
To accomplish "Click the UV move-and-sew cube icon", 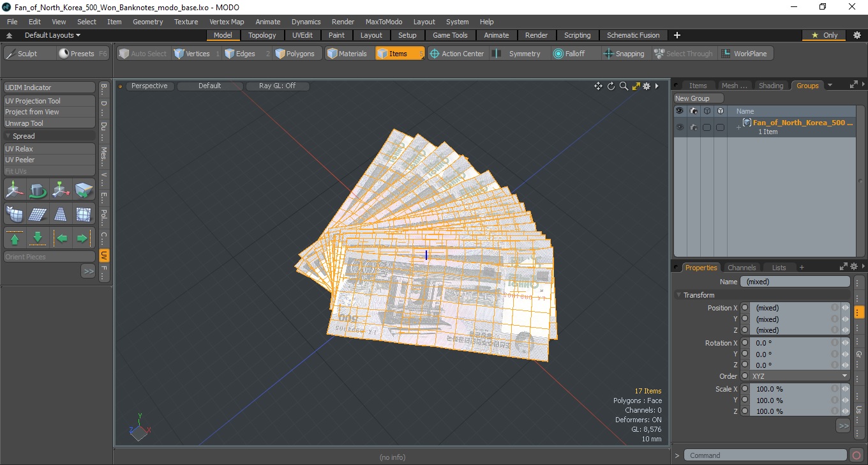I will click(61, 190).
